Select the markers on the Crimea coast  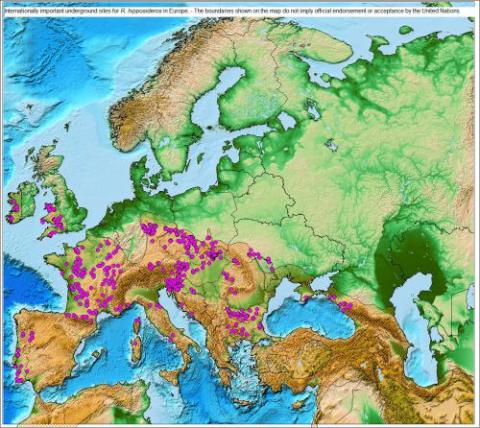click(x=306, y=297)
